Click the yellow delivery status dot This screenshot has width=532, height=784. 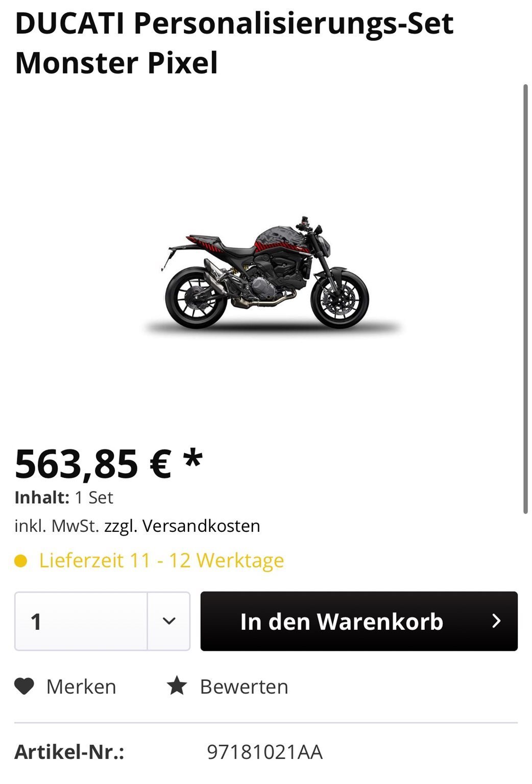20,561
